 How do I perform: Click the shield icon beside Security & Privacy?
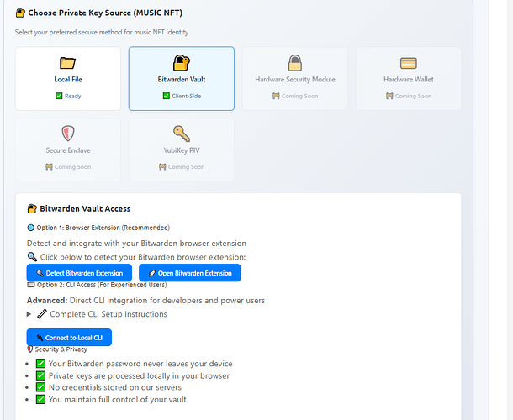(30, 349)
